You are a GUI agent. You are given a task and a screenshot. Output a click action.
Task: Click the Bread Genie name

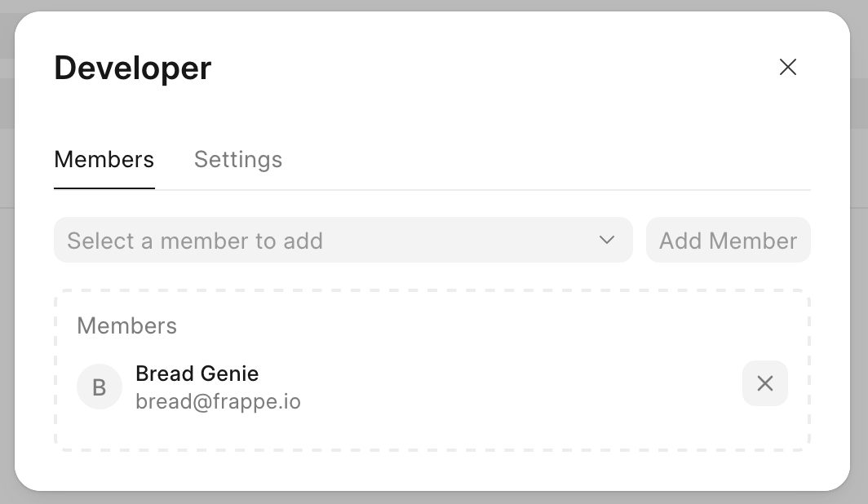[197, 374]
